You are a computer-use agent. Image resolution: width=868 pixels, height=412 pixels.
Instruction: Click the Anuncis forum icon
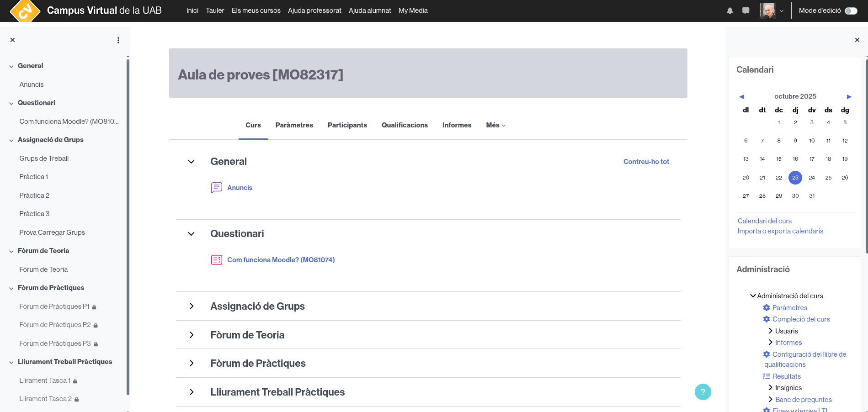(x=216, y=188)
